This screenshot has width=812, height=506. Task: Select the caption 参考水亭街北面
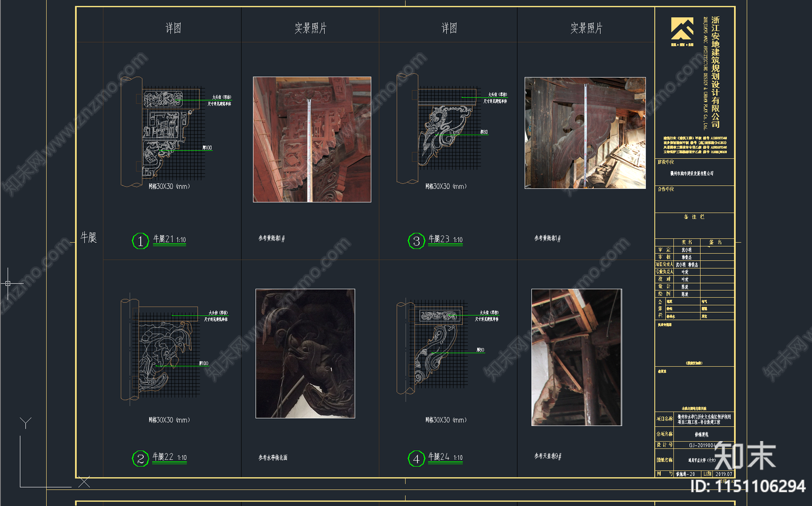(x=273, y=457)
